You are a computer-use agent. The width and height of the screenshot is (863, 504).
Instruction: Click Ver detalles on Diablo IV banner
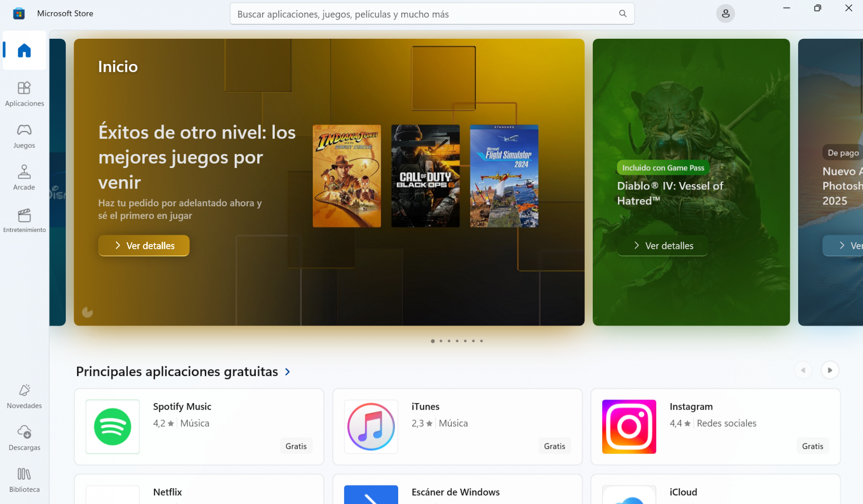pyautogui.click(x=662, y=246)
